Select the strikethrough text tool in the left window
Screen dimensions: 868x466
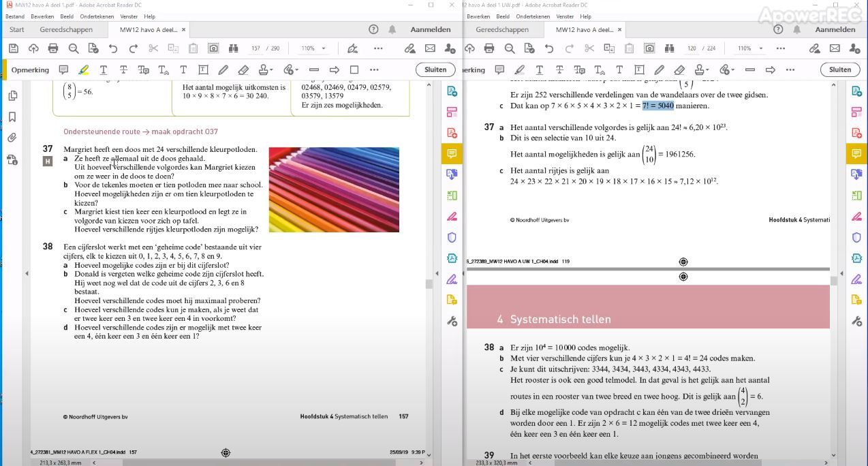click(x=123, y=69)
